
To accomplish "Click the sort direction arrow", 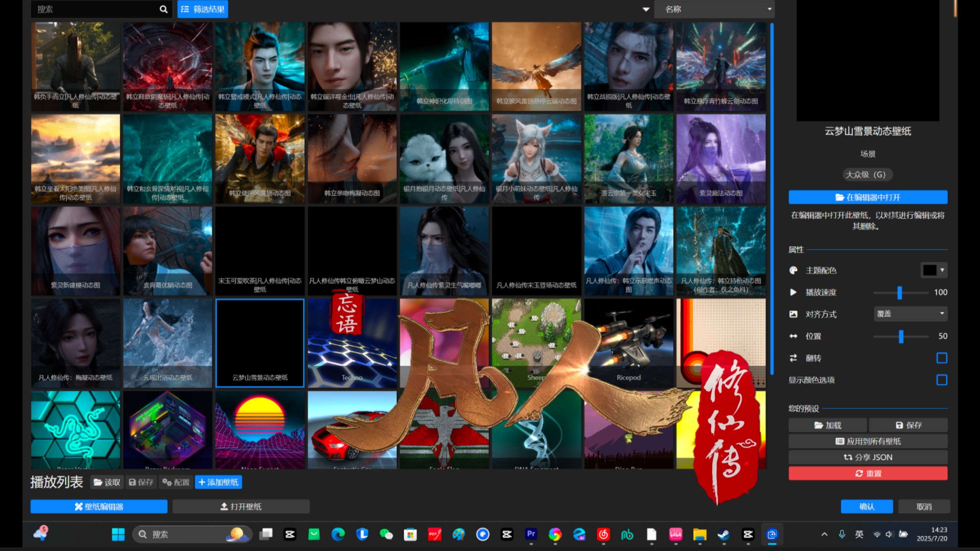I will 646,9.
